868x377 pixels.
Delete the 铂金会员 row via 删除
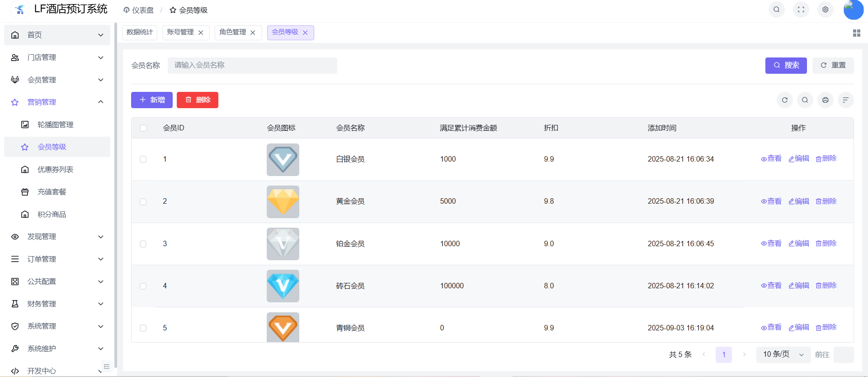point(826,243)
